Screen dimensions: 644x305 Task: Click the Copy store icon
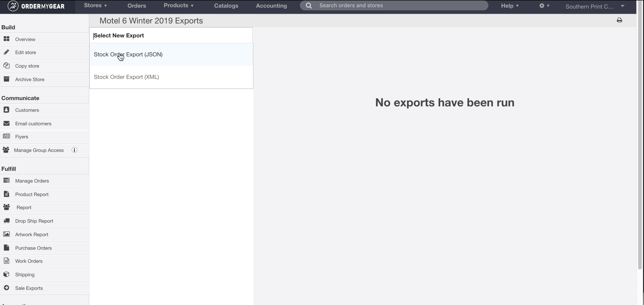click(6, 66)
